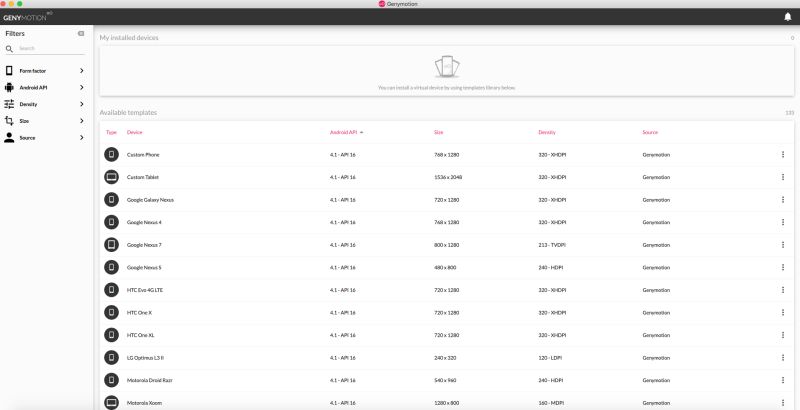The height and width of the screenshot is (410, 800).
Task: Open the HTC Evo 4G LTE options menu
Action: click(x=783, y=290)
